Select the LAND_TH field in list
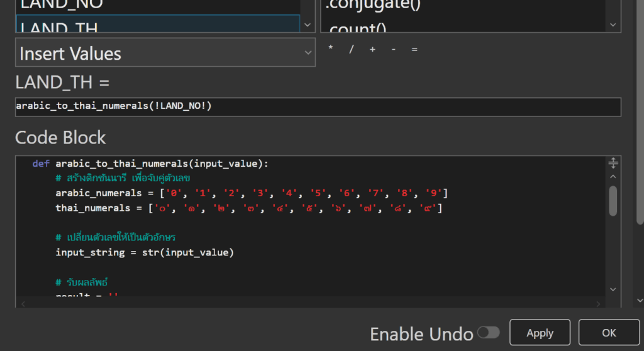This screenshot has width=644, height=351. point(157,25)
